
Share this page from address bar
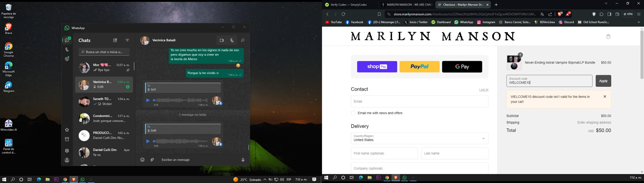[550, 14]
